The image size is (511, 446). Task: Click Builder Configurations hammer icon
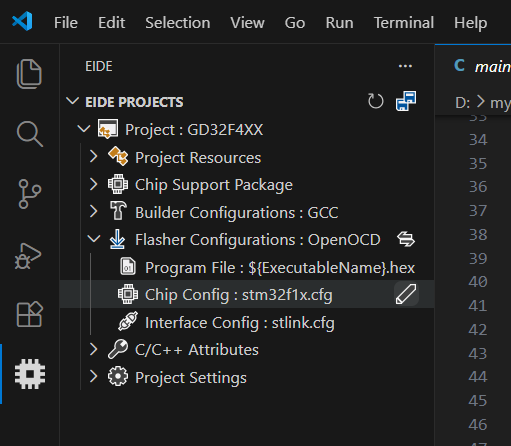(118, 211)
